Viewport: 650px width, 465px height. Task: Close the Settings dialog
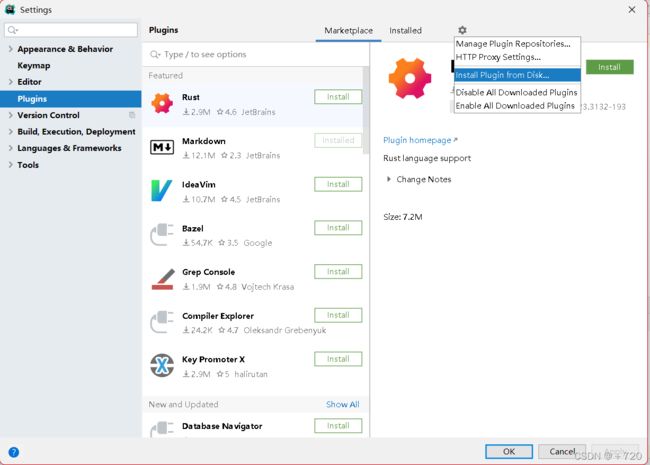point(631,10)
